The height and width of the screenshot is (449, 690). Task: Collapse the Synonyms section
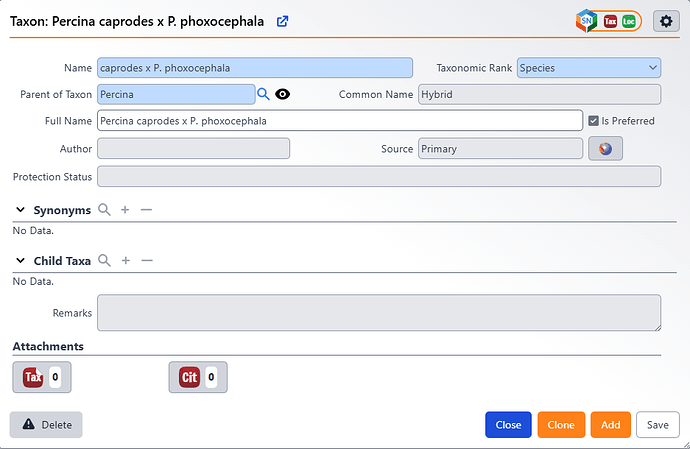coord(21,210)
